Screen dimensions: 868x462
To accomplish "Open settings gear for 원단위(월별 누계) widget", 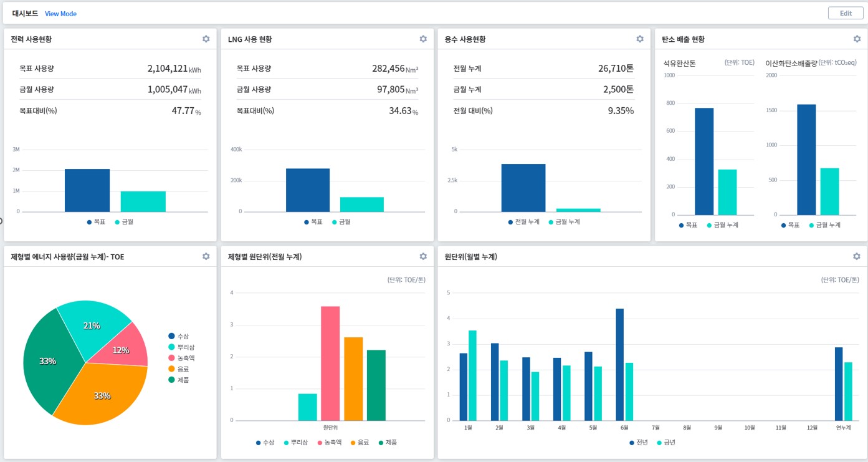I will pyautogui.click(x=856, y=256).
